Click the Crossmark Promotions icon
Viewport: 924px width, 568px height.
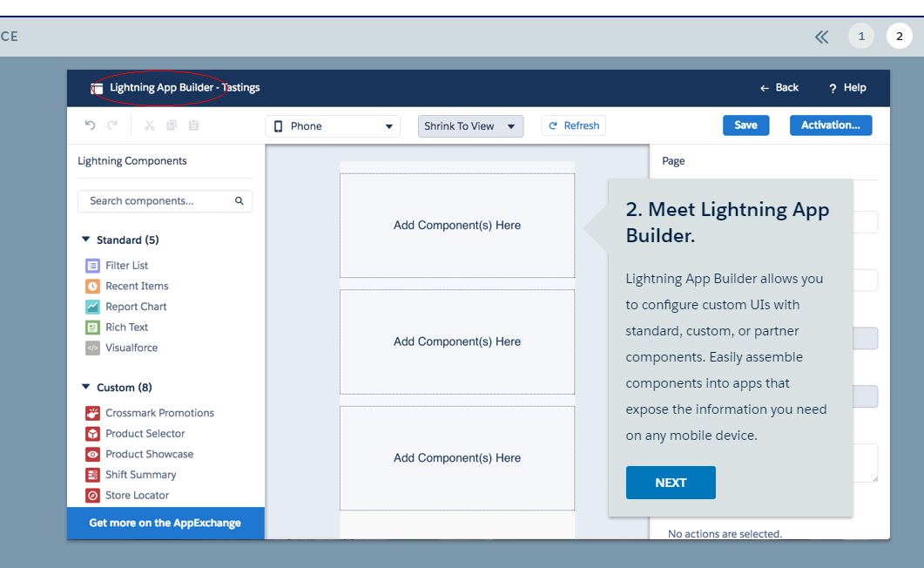tap(92, 413)
